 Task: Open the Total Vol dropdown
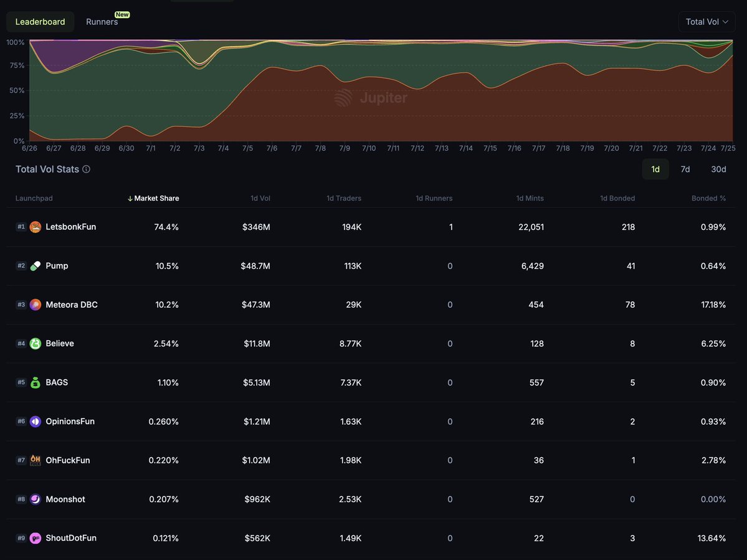click(707, 22)
